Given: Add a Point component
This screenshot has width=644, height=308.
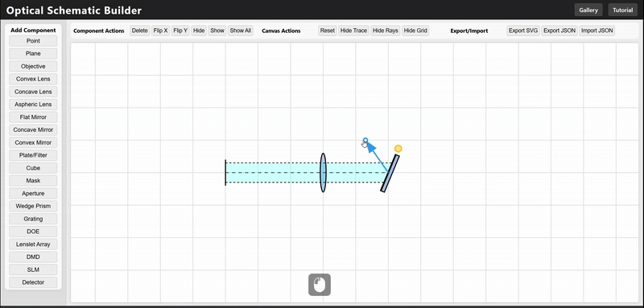Looking at the screenshot, I should tap(33, 41).
